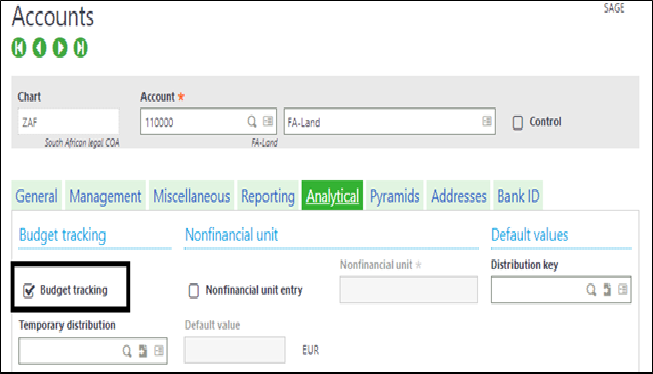This screenshot has width=653, height=374.
Task: Switch to the General tab
Action: pos(37,195)
